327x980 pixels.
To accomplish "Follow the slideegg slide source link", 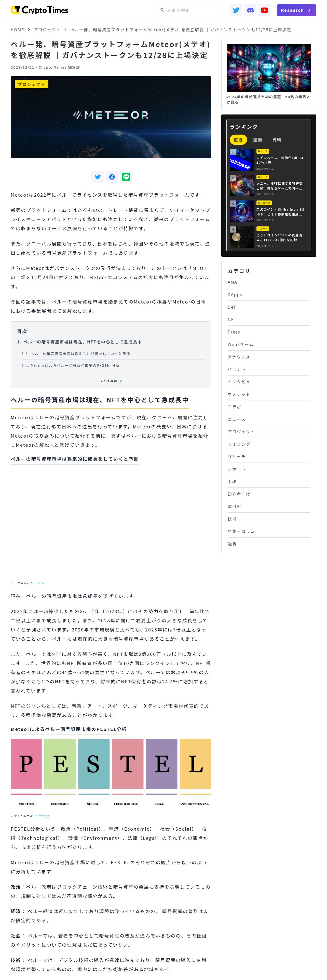I will pos(43,816).
